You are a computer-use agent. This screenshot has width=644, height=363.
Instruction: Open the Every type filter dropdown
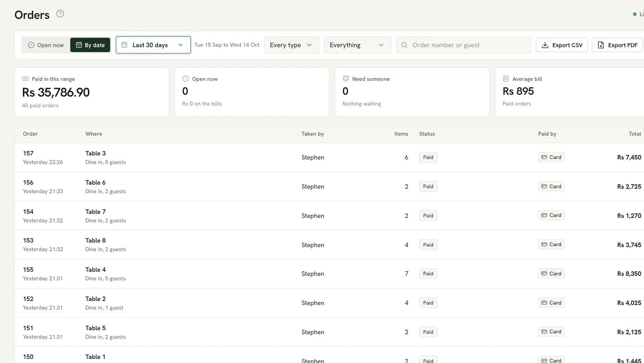click(x=292, y=45)
